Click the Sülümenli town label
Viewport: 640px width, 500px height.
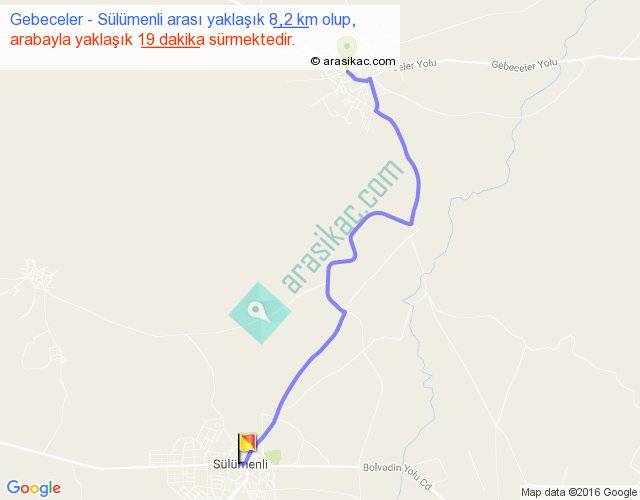240,464
